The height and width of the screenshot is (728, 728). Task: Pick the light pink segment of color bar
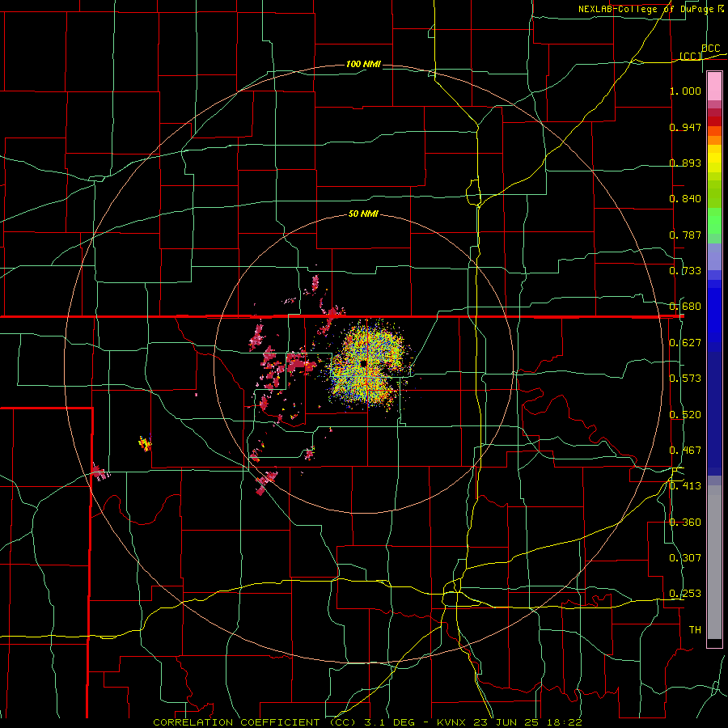coord(714,87)
